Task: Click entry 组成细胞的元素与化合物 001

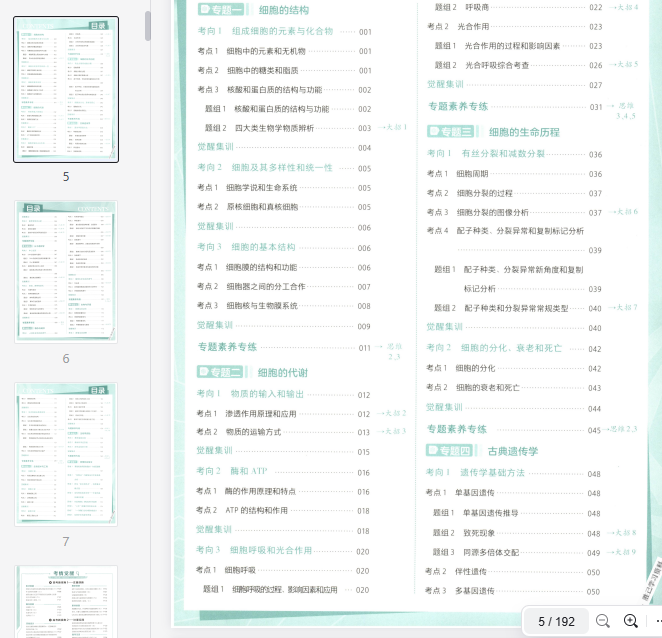Action: click(284, 31)
